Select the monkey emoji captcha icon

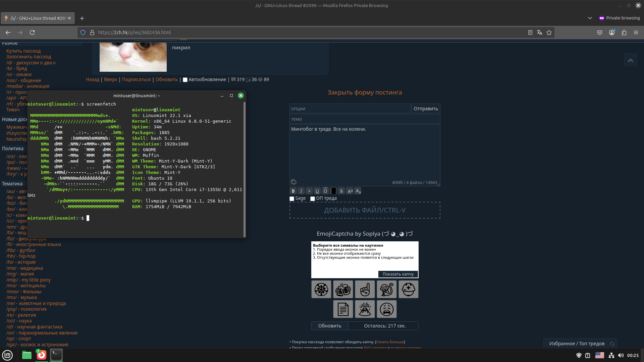coord(386,289)
